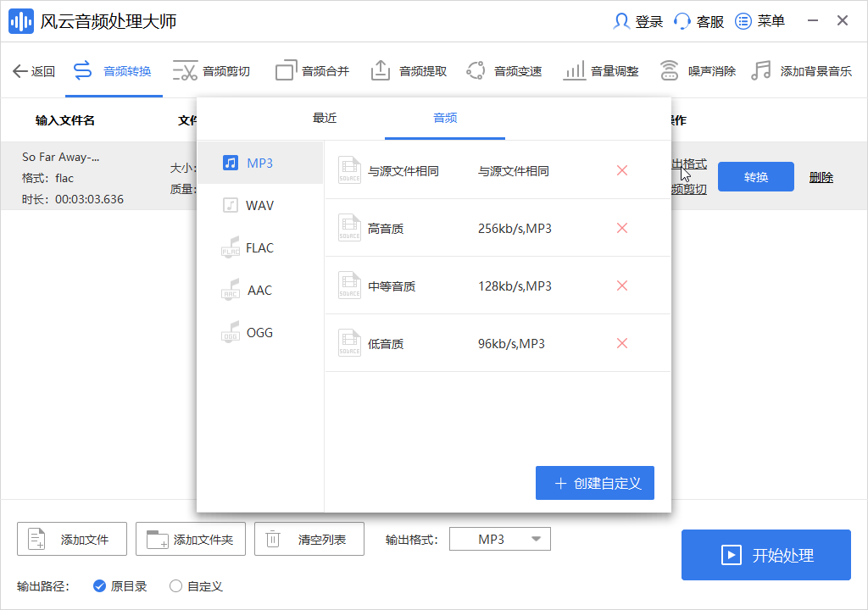
Task: Open the 音频合并 audio merge tool
Action: 311,70
